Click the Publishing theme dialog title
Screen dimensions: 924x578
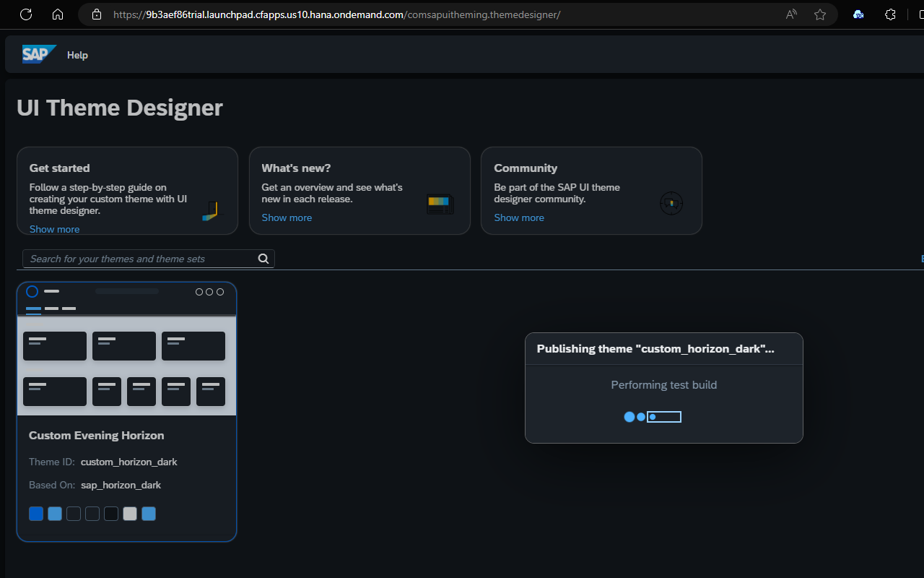click(x=655, y=349)
